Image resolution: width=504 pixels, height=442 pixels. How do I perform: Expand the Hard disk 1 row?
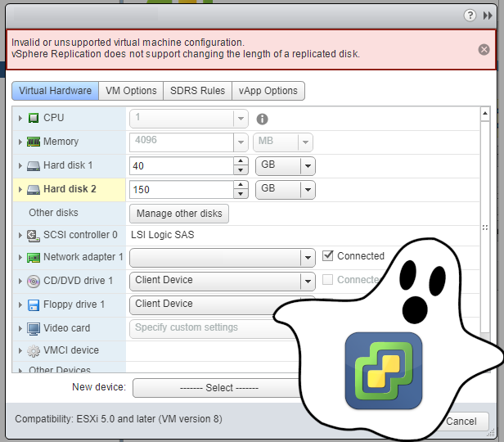coord(20,165)
